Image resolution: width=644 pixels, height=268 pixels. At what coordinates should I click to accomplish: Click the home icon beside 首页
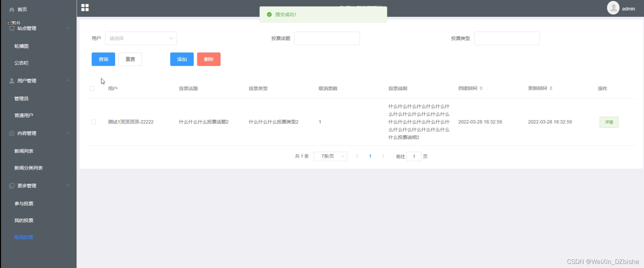coord(12,10)
